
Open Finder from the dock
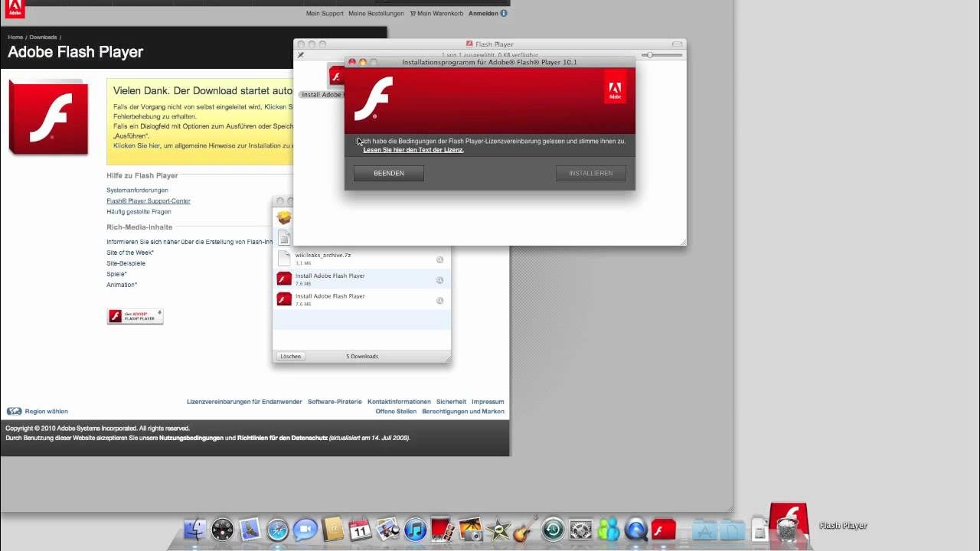pyautogui.click(x=195, y=530)
